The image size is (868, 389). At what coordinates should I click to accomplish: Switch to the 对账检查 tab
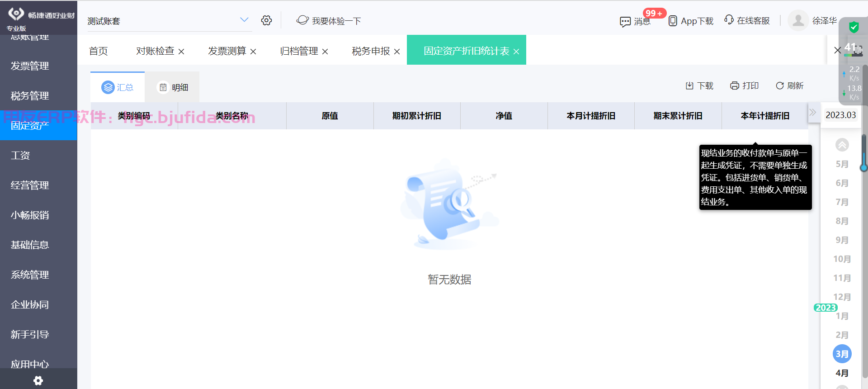coord(155,51)
